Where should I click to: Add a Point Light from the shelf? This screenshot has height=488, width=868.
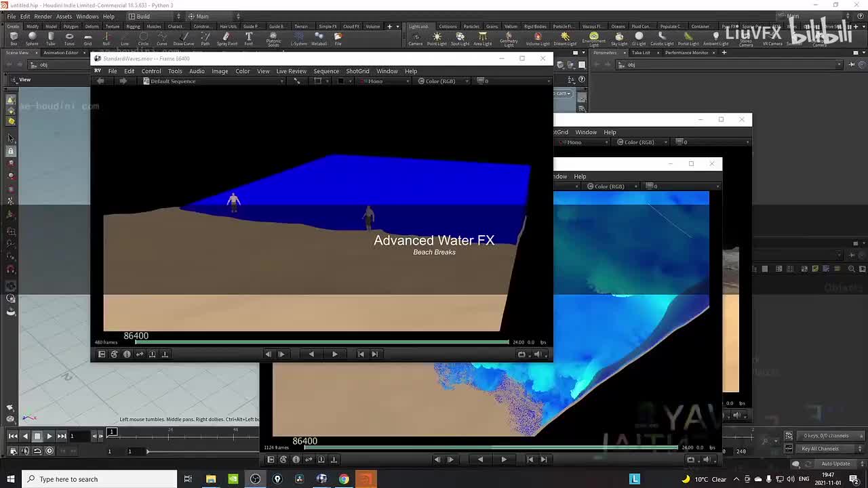437,39
